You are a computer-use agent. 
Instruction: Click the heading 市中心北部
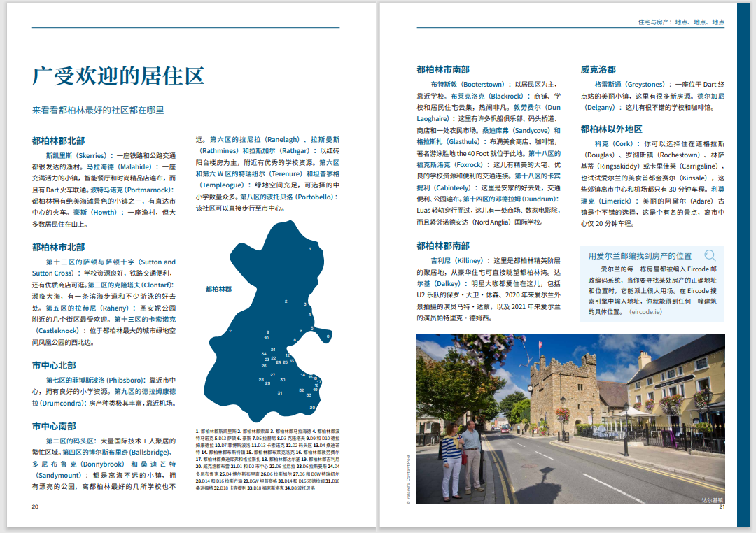point(54,365)
